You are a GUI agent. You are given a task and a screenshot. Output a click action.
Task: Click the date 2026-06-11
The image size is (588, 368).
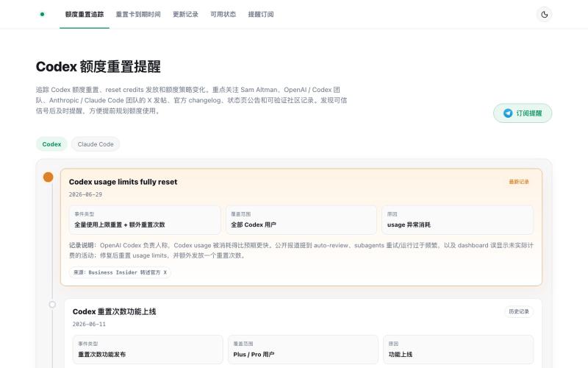89,324
